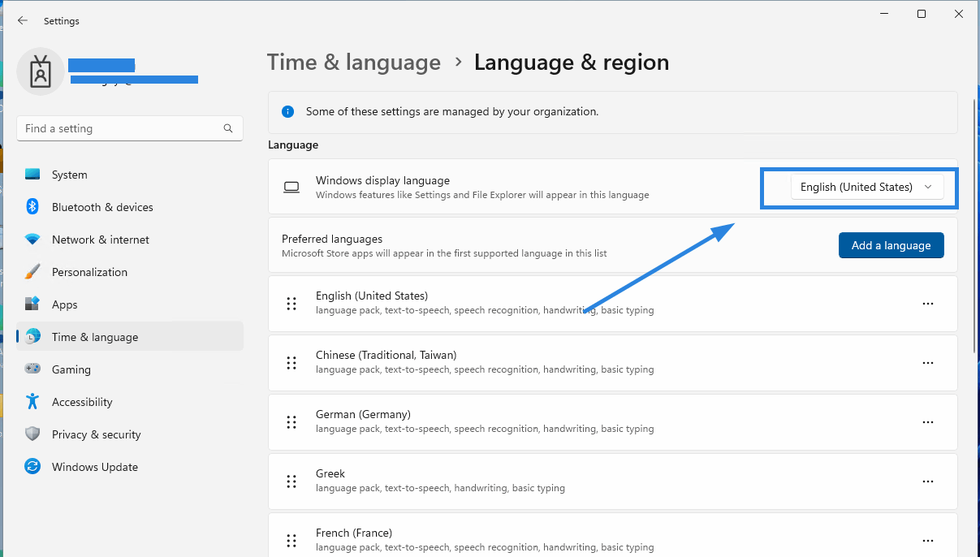Minimize the Settings window
This screenshot has height=557, width=980.
click(x=883, y=14)
